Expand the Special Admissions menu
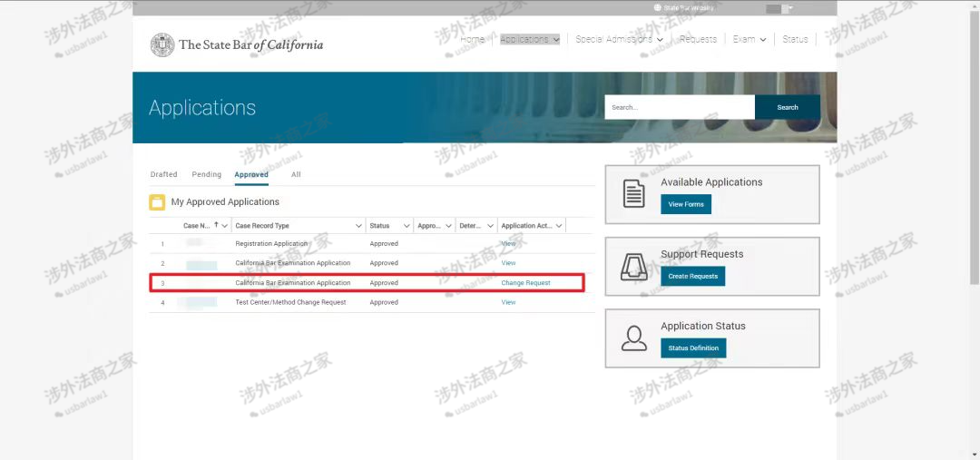 point(619,40)
